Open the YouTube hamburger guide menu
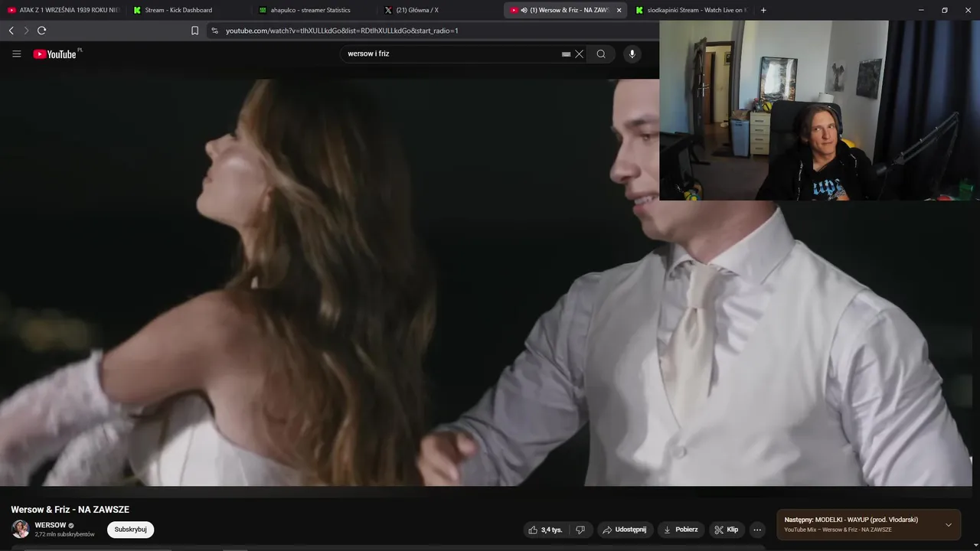This screenshot has height=551, width=980. [16, 54]
